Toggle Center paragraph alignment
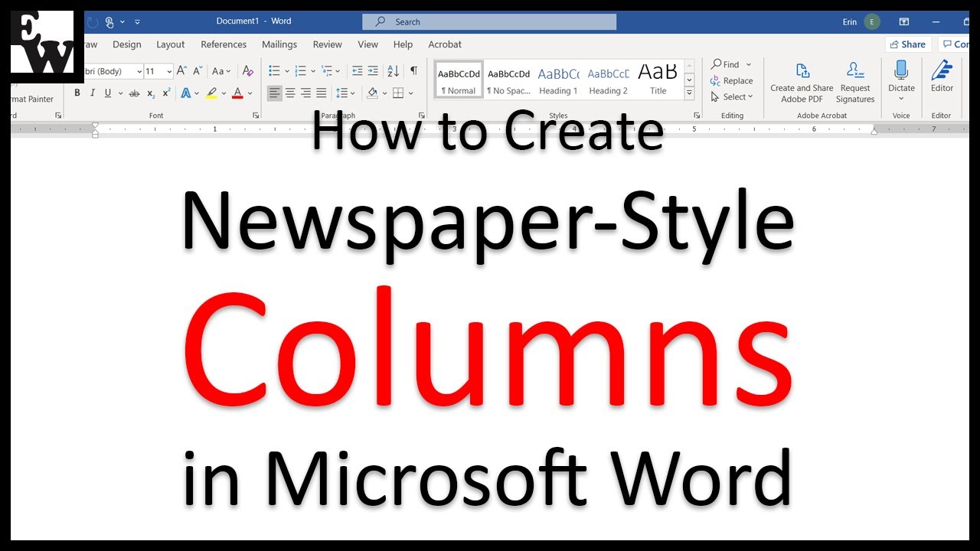Screen dimensions: 980x551 [290, 93]
